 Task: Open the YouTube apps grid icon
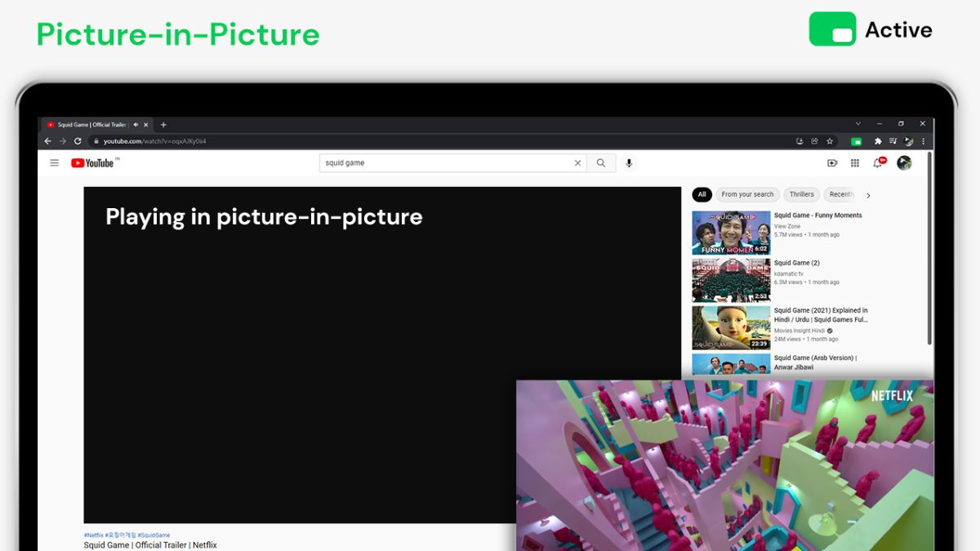[x=855, y=163]
